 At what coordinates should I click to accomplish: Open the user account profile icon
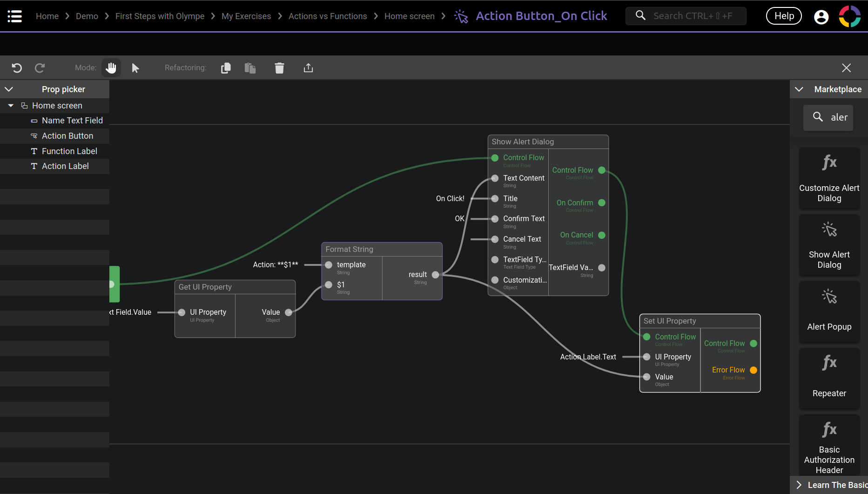pyautogui.click(x=821, y=16)
